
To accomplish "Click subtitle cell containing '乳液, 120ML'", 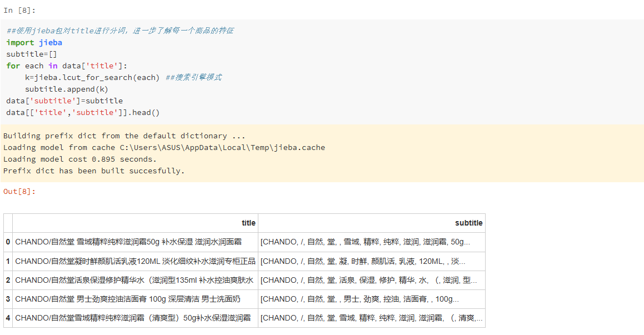I will (372, 261).
